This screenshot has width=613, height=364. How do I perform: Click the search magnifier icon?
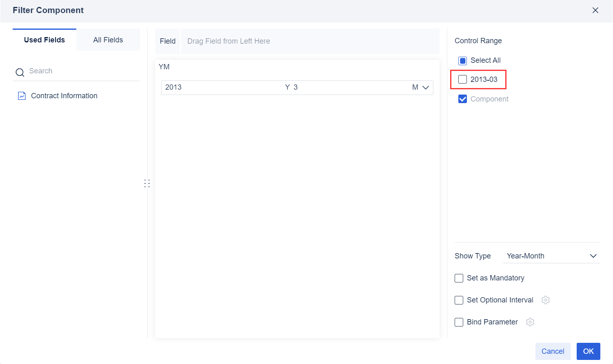click(20, 71)
